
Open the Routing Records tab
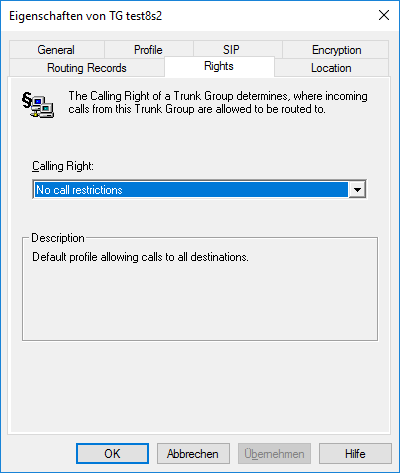pos(87,68)
